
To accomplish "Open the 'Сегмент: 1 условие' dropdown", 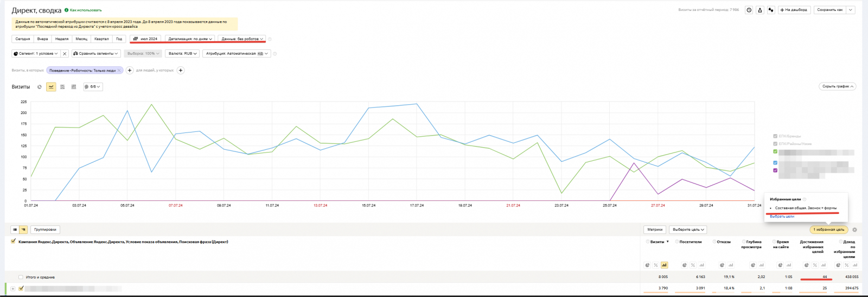I will pyautogui.click(x=36, y=54).
